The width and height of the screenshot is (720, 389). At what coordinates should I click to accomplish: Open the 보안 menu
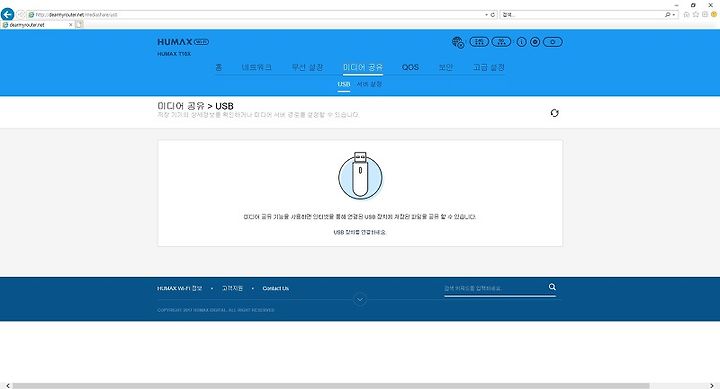coord(445,67)
